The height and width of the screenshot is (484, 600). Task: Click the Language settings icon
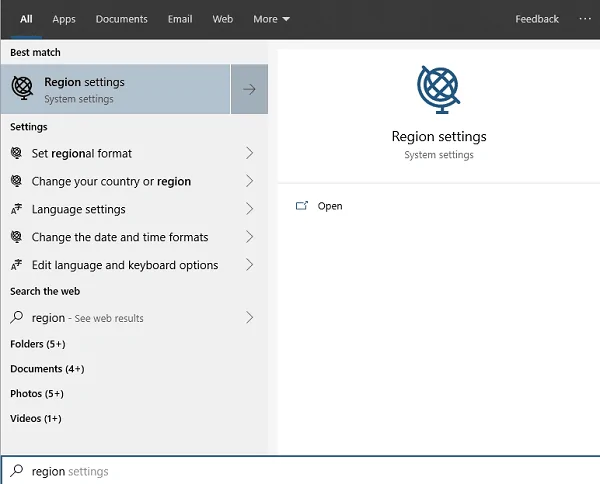click(16, 209)
